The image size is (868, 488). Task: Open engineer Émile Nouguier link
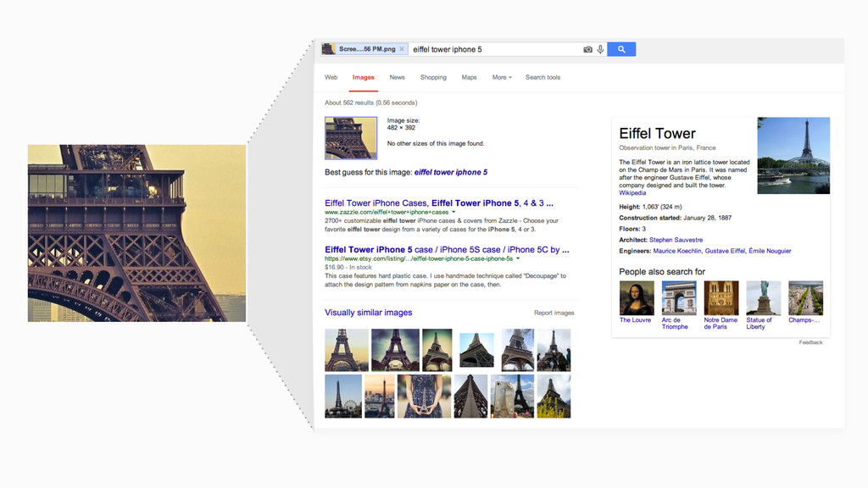770,251
